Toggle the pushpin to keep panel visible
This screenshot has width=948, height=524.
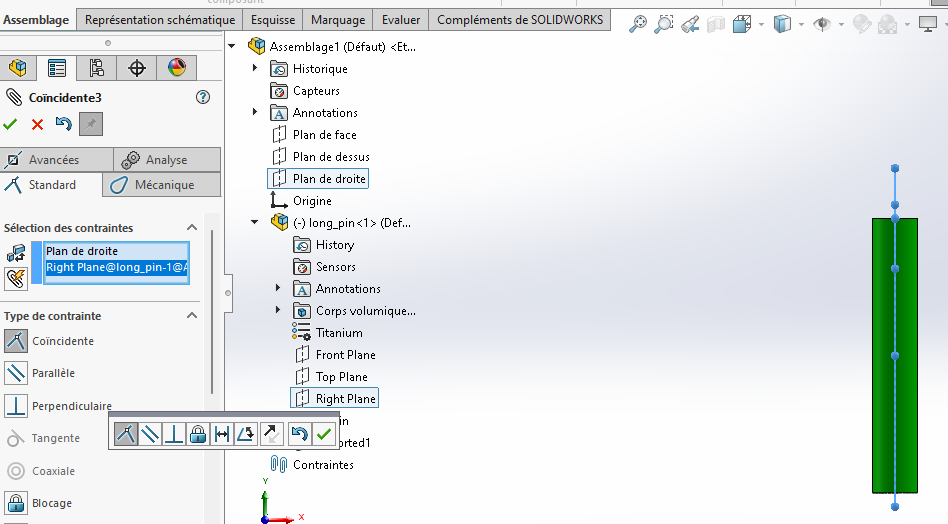tap(91, 124)
